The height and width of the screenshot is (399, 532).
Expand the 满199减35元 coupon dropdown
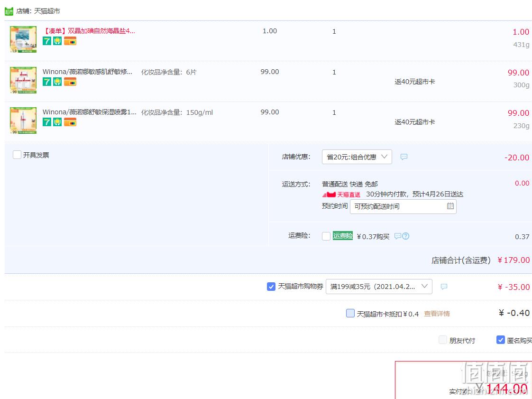tap(379, 287)
